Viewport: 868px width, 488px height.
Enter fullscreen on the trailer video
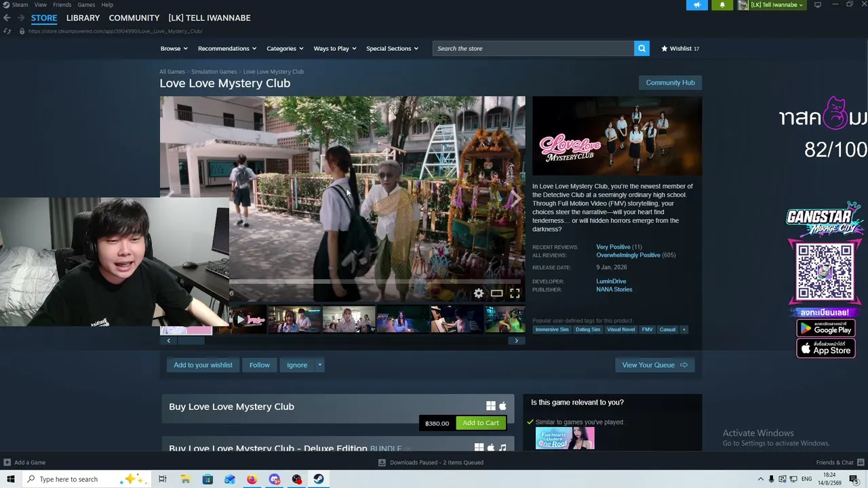click(x=515, y=293)
